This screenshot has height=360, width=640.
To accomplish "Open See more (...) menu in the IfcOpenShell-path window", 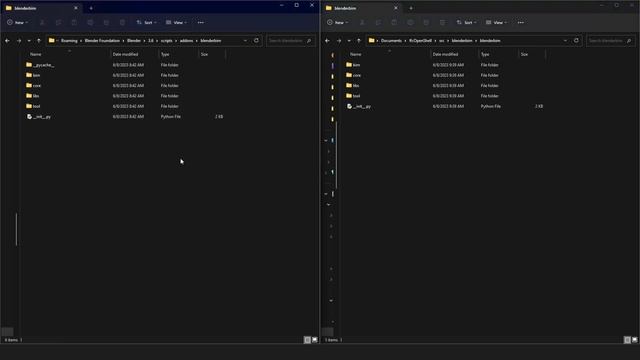I will tap(521, 22).
